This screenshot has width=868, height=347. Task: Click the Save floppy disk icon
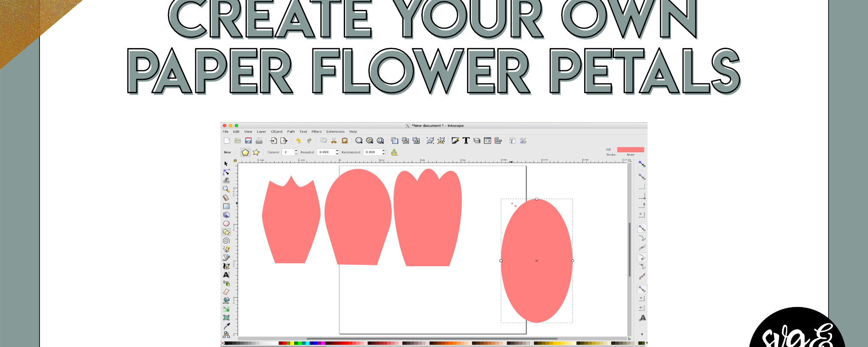tap(248, 141)
